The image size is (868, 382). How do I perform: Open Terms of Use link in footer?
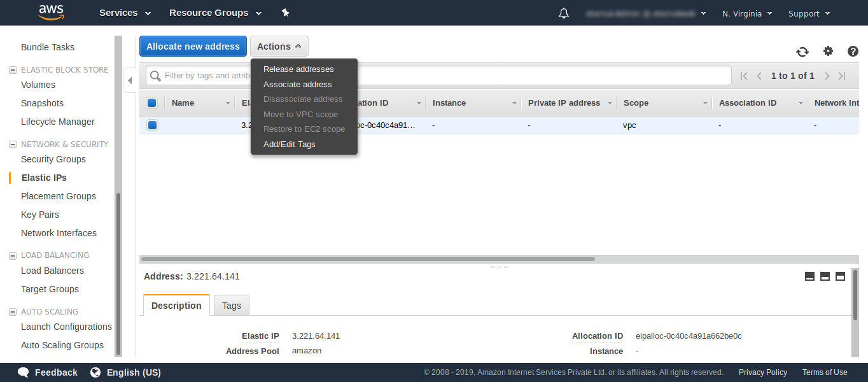(825, 372)
